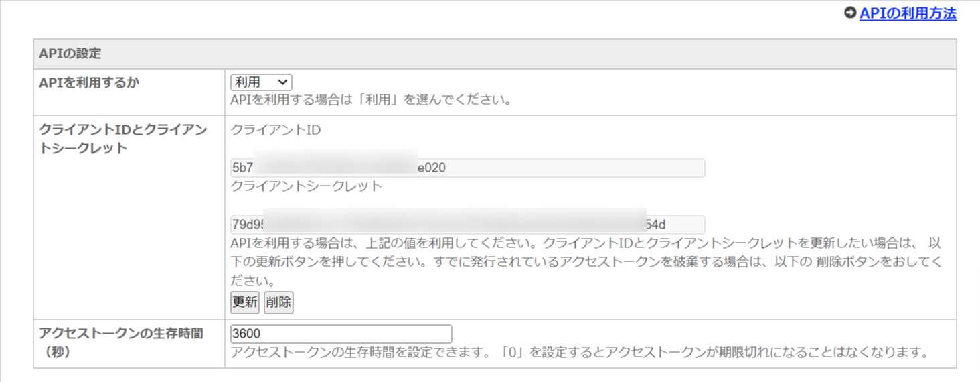Screen dimensions: 980x382
Task: Click the dropdown chevron next to 利用
Action: (282, 82)
